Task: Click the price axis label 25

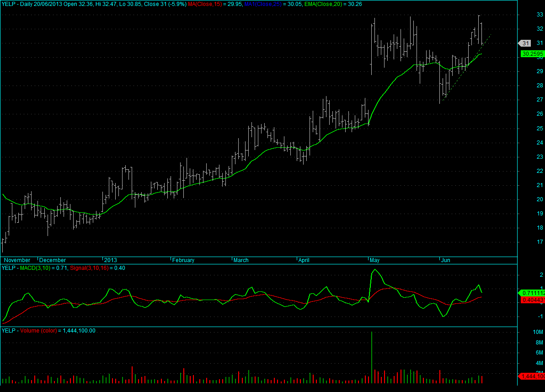Action: click(540, 129)
